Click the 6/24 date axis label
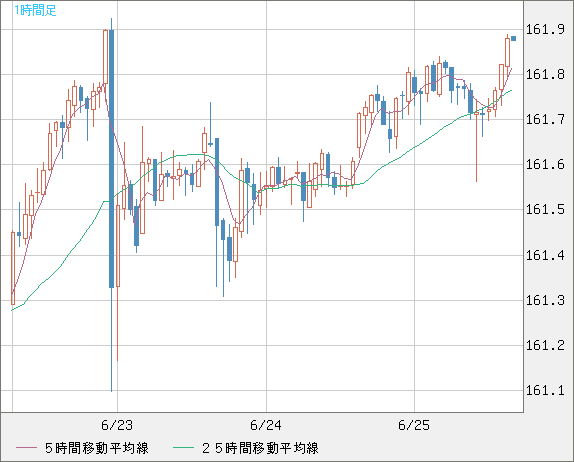Screen dimensions: 574x462 click(x=266, y=425)
